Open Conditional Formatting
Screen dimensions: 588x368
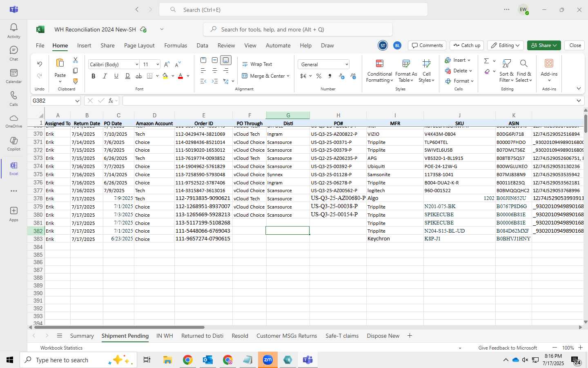[x=379, y=71]
